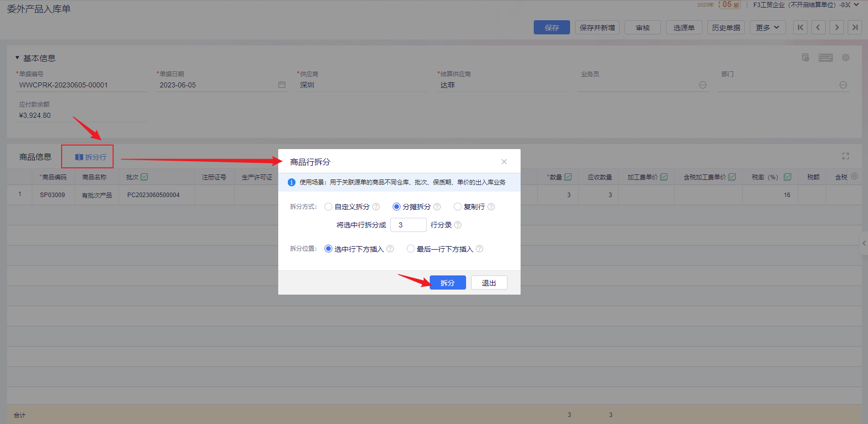
Task: Select the 分摊拆分 radio option
Action: tap(396, 207)
